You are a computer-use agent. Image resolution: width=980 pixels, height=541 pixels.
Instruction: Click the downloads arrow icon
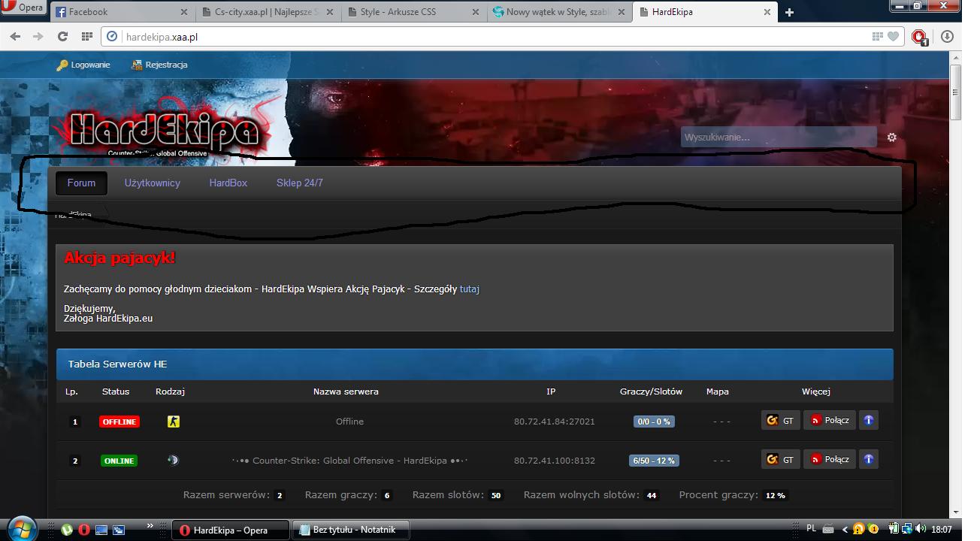tap(947, 36)
